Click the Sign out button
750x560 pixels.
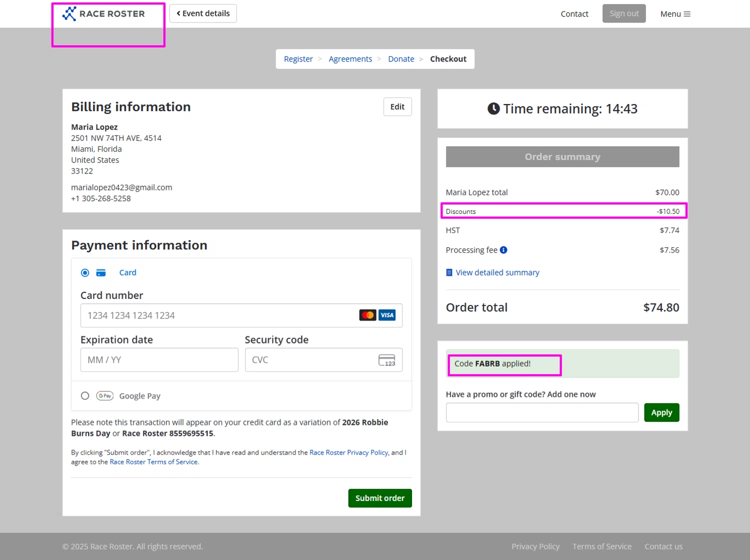pyautogui.click(x=624, y=13)
